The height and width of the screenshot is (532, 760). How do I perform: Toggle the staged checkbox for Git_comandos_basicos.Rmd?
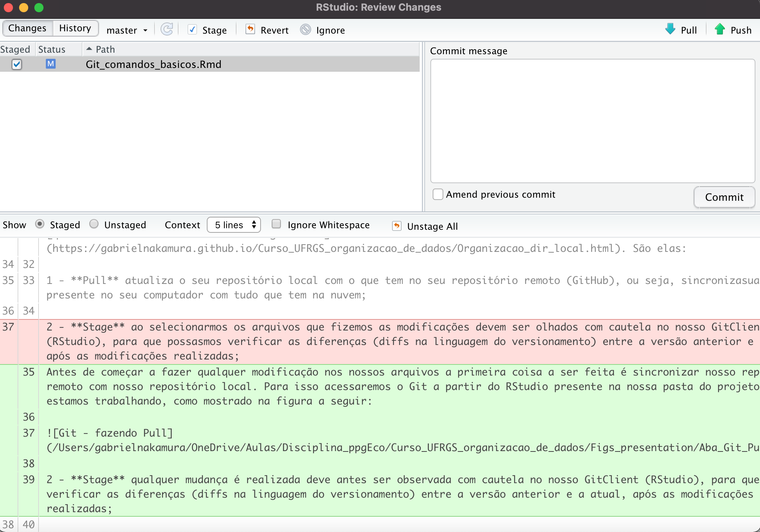coord(16,64)
